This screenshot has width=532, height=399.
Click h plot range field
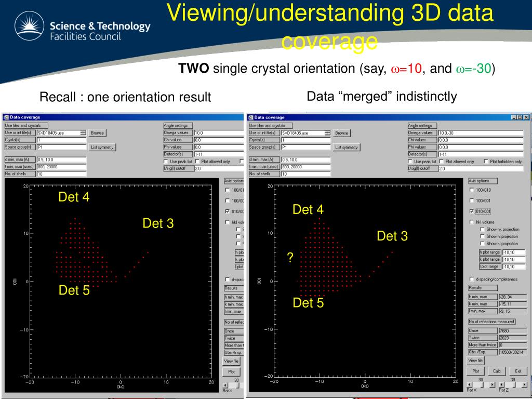tap(514, 252)
